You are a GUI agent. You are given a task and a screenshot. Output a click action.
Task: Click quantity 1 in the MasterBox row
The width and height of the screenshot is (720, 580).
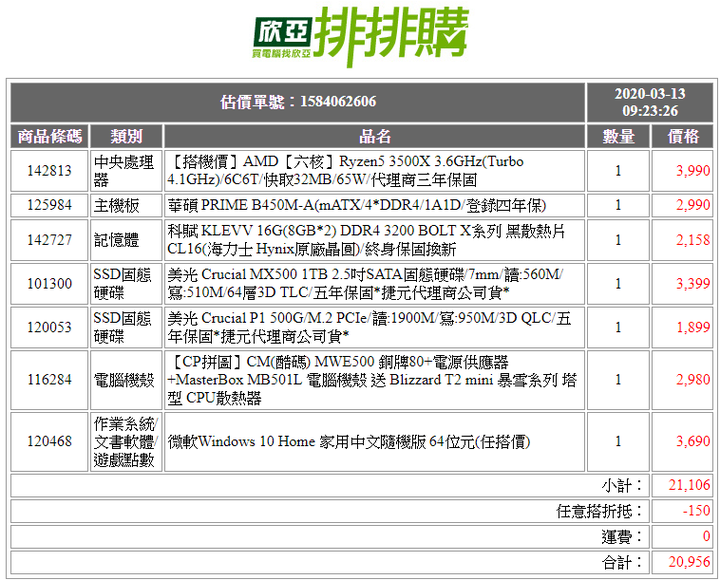pos(618,380)
